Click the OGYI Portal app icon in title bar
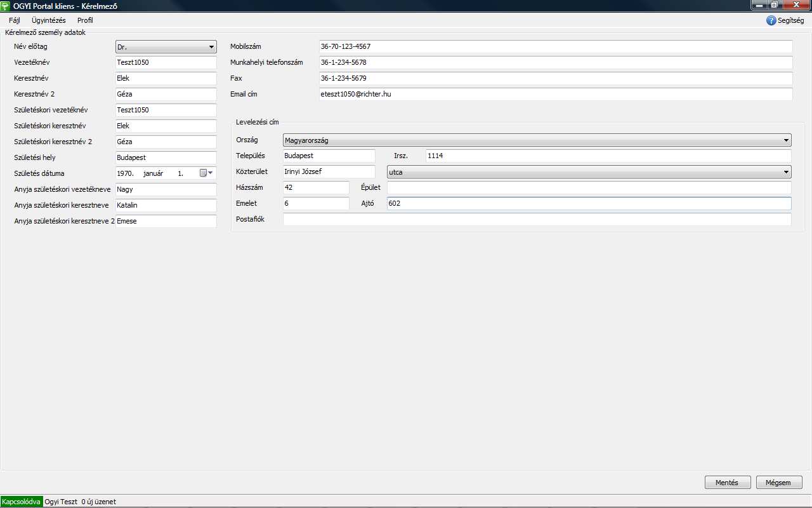 tap(5, 6)
